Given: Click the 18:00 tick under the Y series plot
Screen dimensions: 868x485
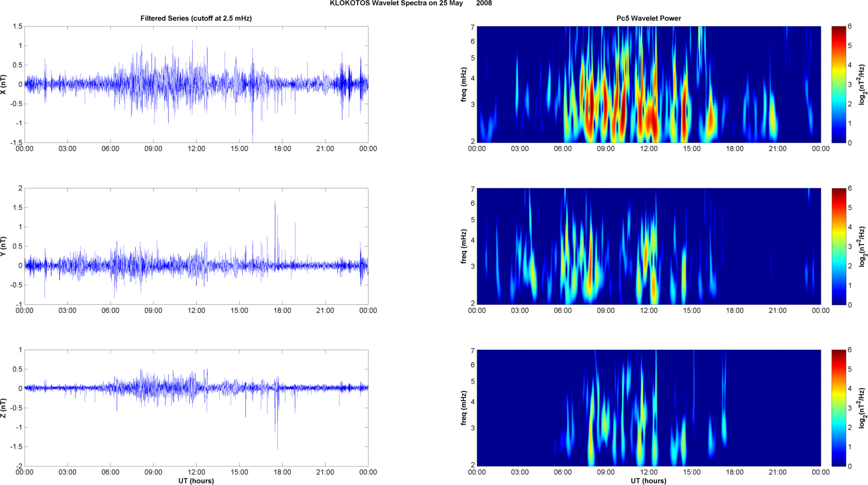Looking at the screenshot, I should tap(282, 311).
